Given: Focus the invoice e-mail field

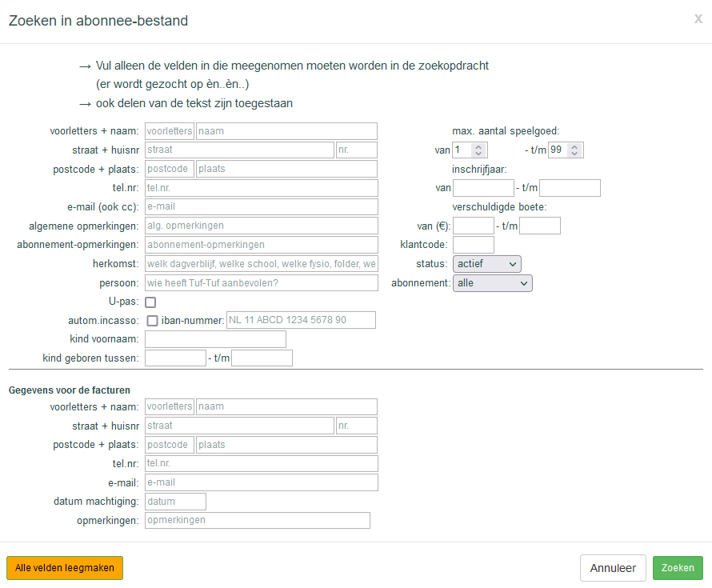Looking at the screenshot, I should point(262,482).
